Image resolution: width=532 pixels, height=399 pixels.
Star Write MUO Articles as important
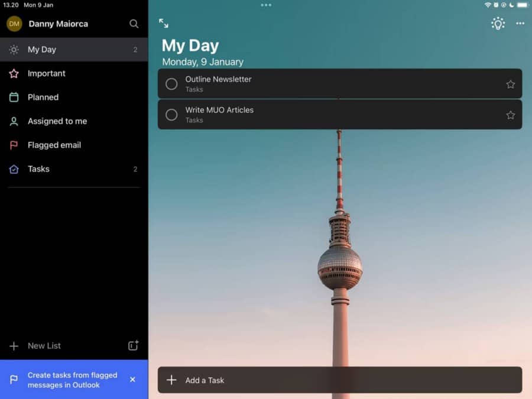(x=510, y=115)
